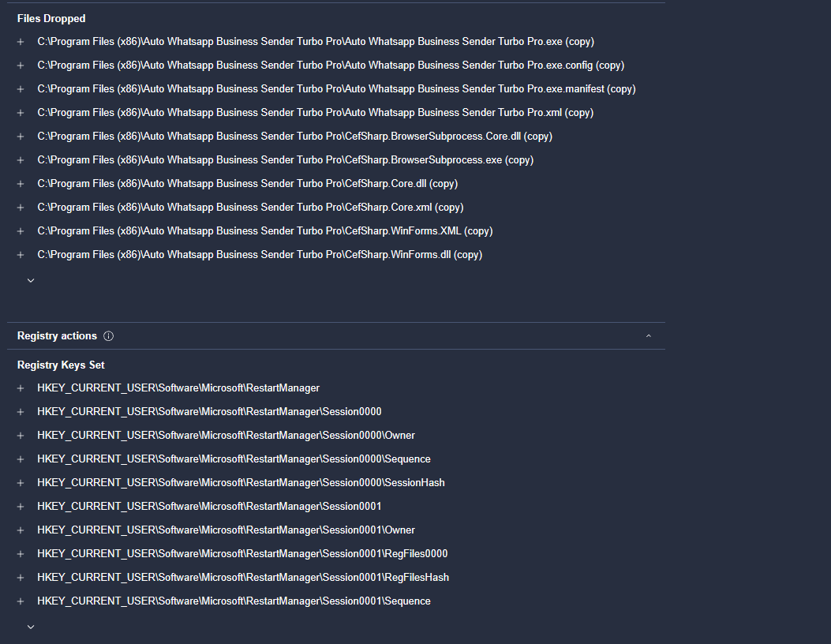This screenshot has width=831, height=644.
Task: Expand the Auto Whatsapp Business Sender Turbo Pro.exe (copy) entry
Action: (x=21, y=42)
